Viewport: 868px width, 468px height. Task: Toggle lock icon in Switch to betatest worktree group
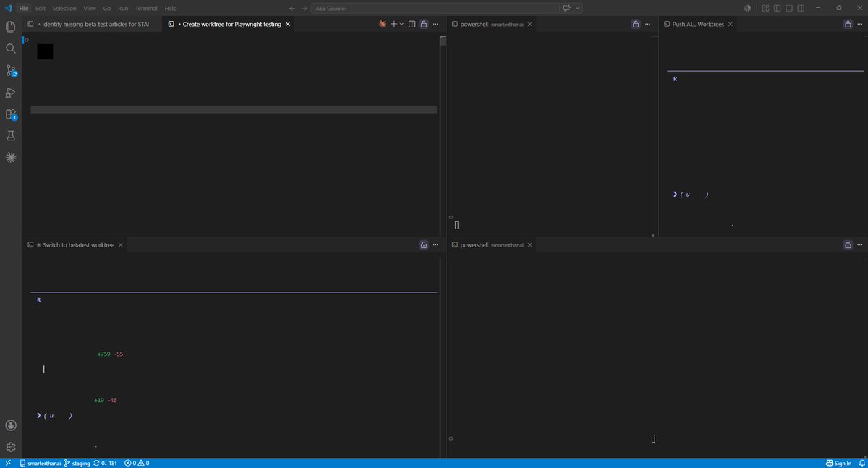point(423,245)
